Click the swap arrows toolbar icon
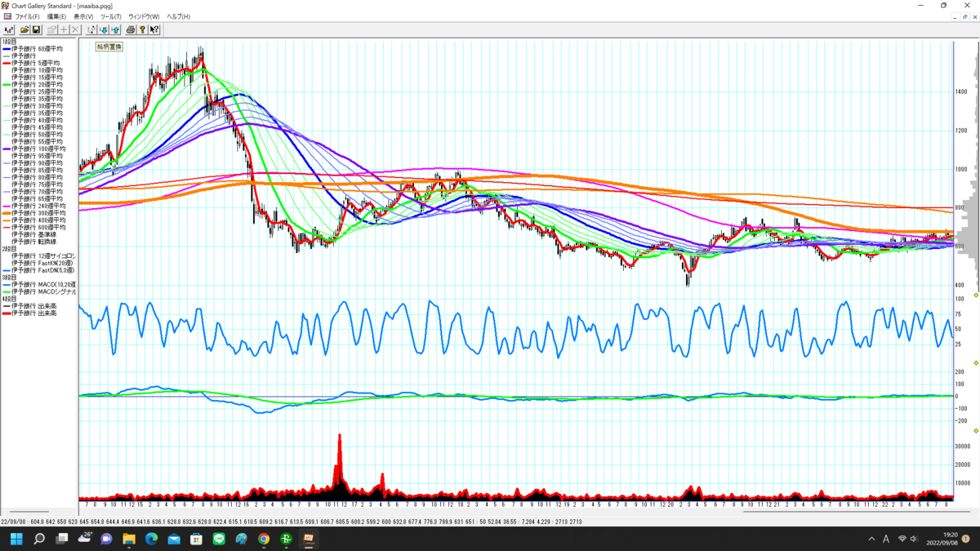Image resolution: width=980 pixels, height=551 pixels. (91, 30)
